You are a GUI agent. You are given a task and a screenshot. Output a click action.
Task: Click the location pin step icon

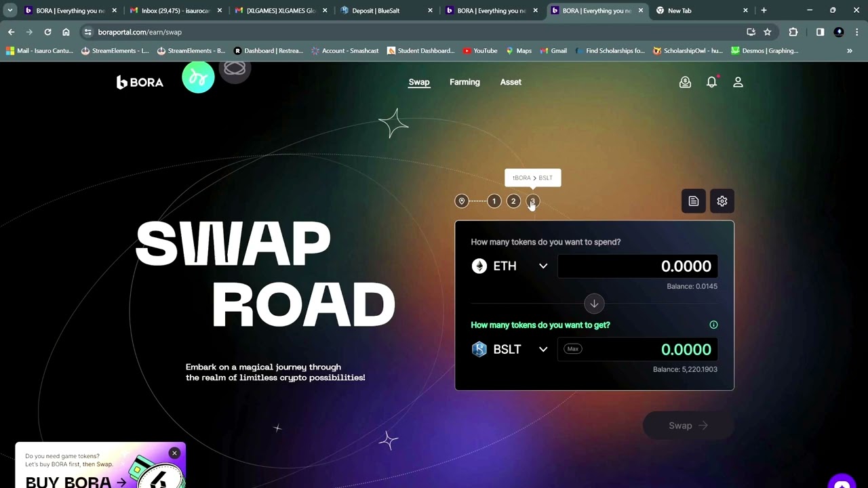coord(462,201)
